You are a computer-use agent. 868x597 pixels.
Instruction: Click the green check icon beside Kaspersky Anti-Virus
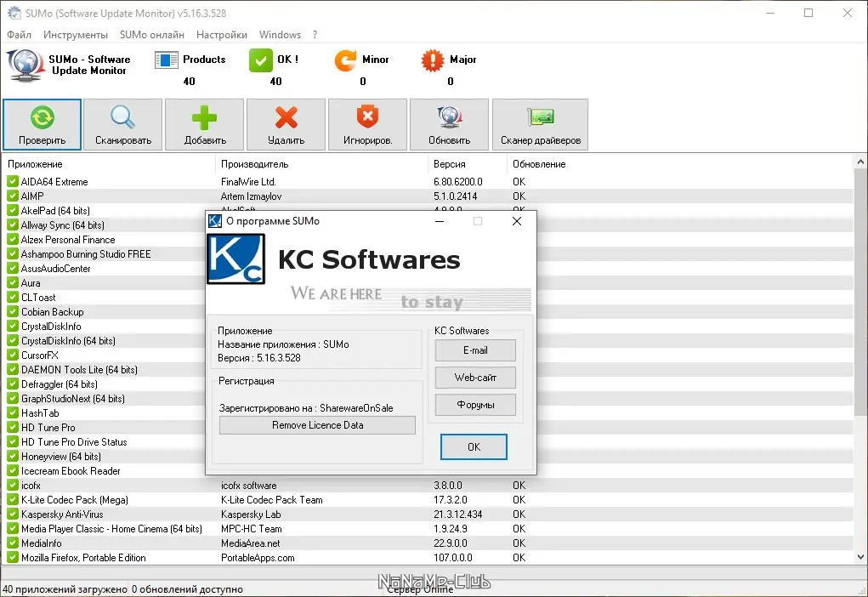(x=13, y=514)
